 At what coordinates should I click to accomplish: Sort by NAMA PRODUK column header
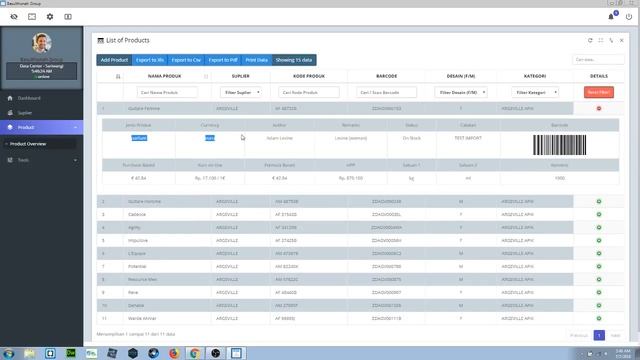click(x=164, y=76)
